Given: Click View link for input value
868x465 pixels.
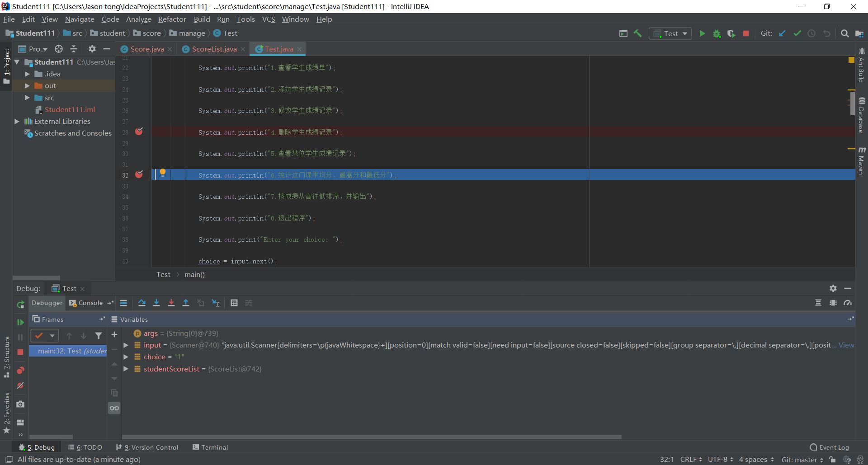Looking at the screenshot, I should pos(846,345).
